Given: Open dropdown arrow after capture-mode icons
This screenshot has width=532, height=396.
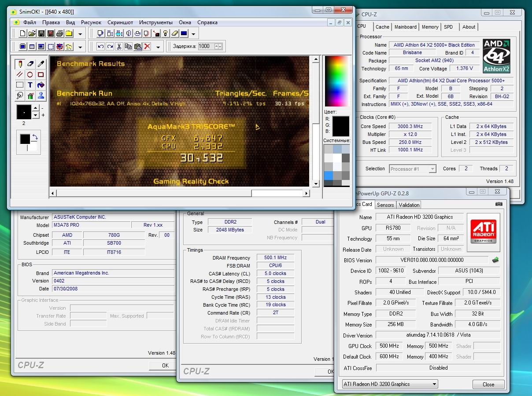Looking at the screenshot, I should click(x=80, y=47).
